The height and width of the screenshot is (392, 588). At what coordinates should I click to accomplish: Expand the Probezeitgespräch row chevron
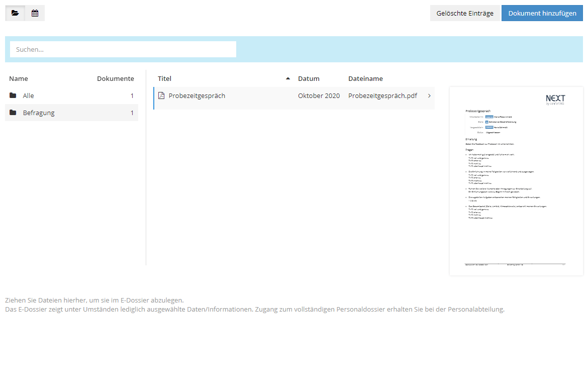click(x=429, y=95)
